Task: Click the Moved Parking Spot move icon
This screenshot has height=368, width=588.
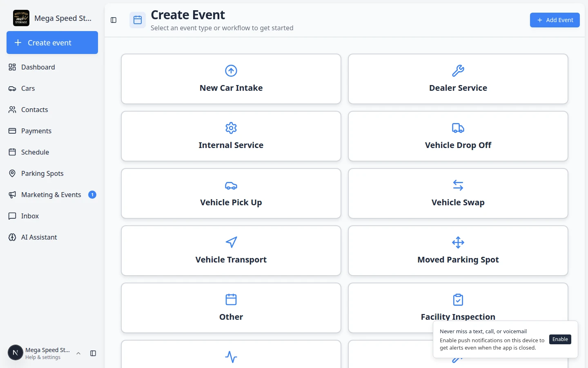Action: pos(458,242)
